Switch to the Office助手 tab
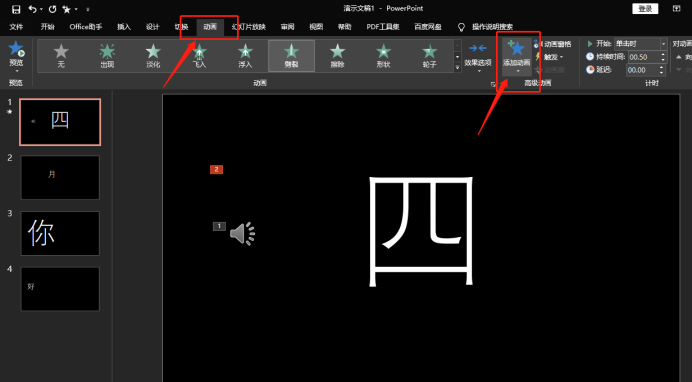Image resolution: width=692 pixels, height=382 pixels. pyautogui.click(x=86, y=27)
